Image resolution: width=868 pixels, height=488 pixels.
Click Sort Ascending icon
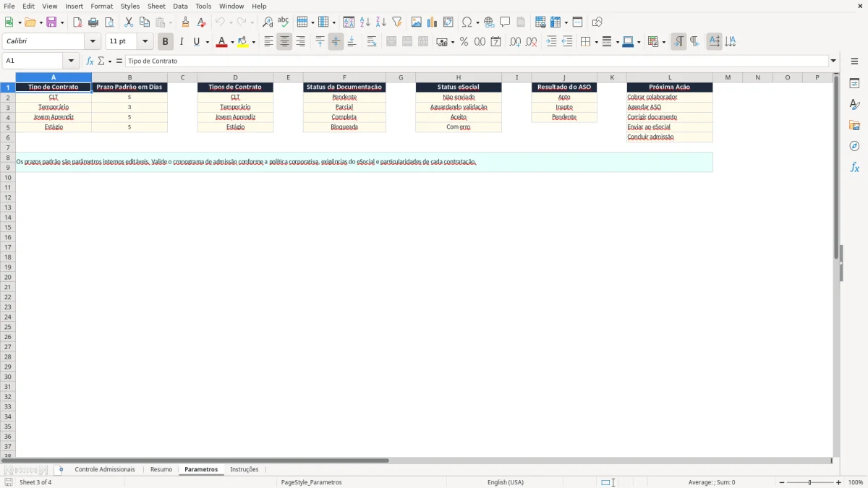[x=365, y=22]
